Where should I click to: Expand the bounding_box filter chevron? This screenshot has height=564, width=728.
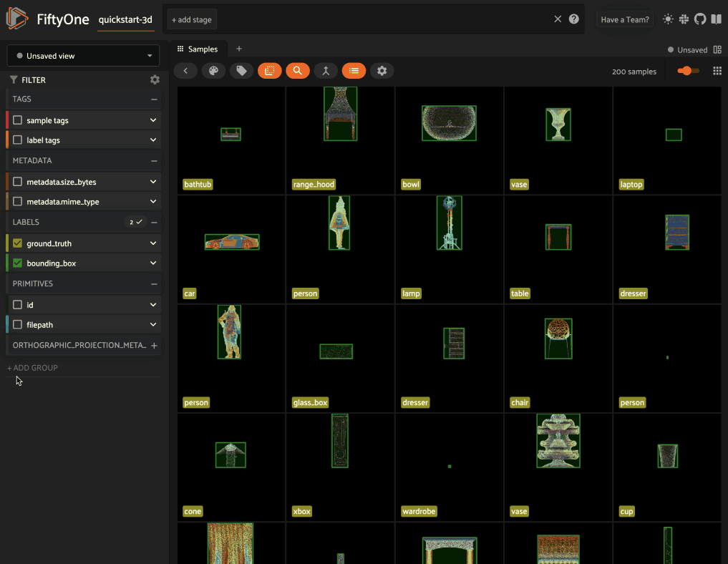pos(153,263)
